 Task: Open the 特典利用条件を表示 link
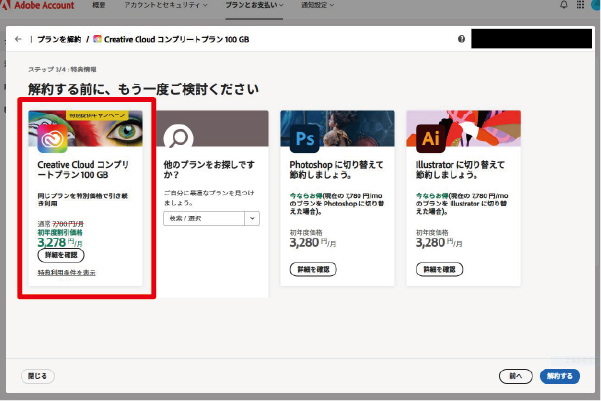(66, 273)
